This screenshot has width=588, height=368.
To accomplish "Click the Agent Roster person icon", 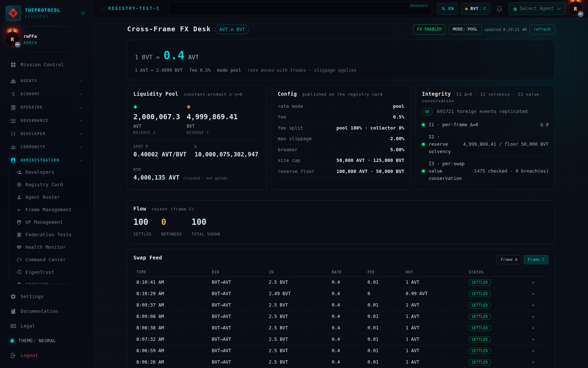I will point(19,197).
